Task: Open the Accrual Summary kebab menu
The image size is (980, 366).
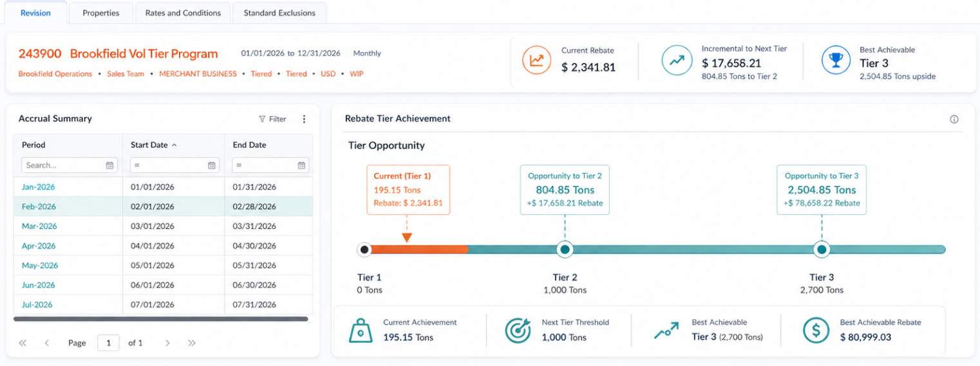Action: tap(305, 119)
